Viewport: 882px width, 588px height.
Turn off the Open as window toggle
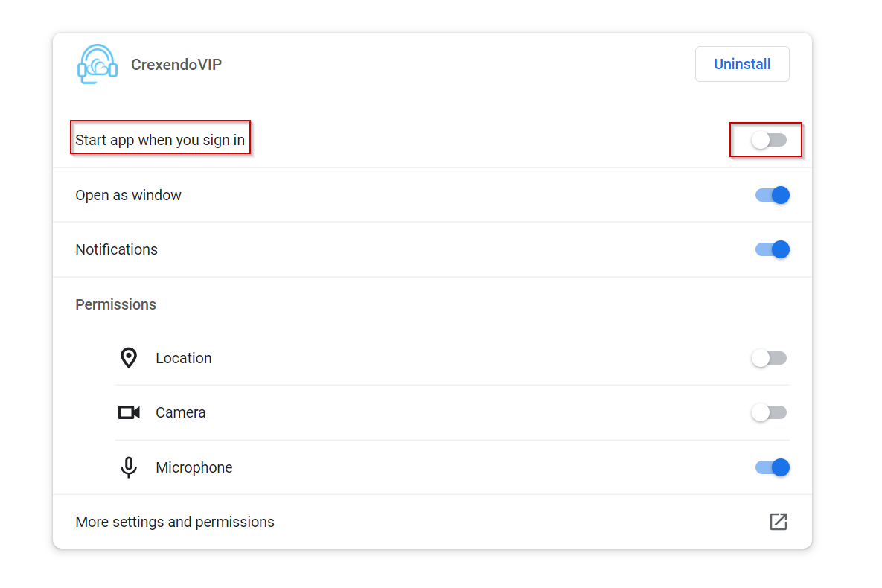pyautogui.click(x=773, y=195)
